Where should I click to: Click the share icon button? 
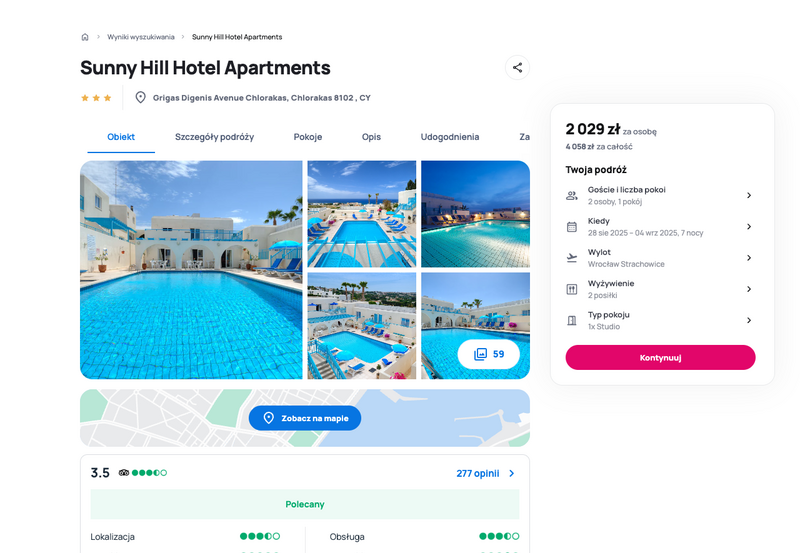point(517,67)
